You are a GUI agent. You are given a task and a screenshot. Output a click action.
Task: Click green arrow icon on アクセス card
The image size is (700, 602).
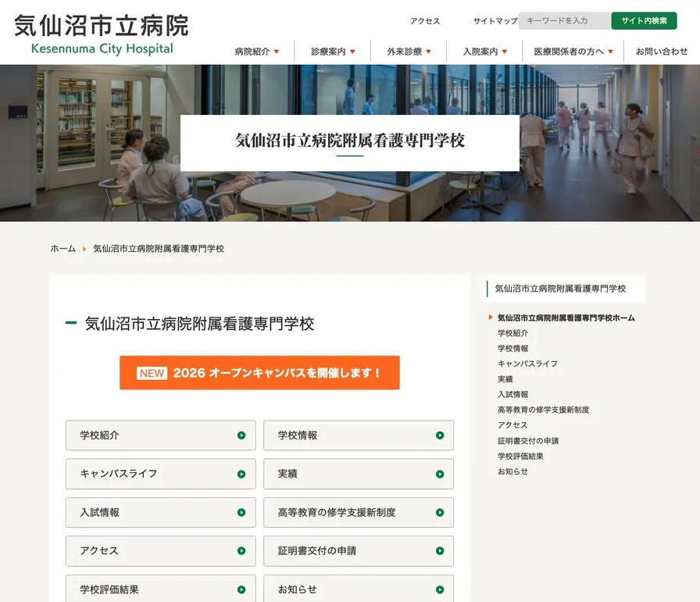(241, 551)
